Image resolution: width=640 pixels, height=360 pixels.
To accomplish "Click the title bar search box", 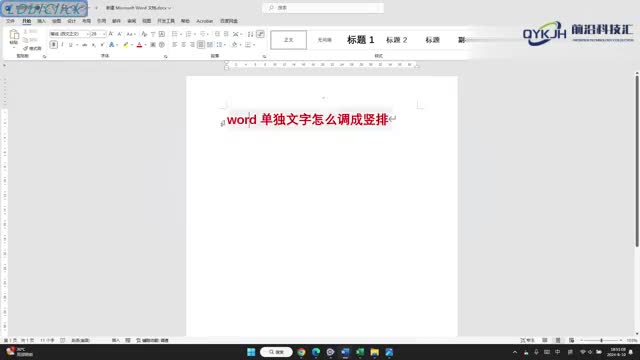I will pos(323,8).
